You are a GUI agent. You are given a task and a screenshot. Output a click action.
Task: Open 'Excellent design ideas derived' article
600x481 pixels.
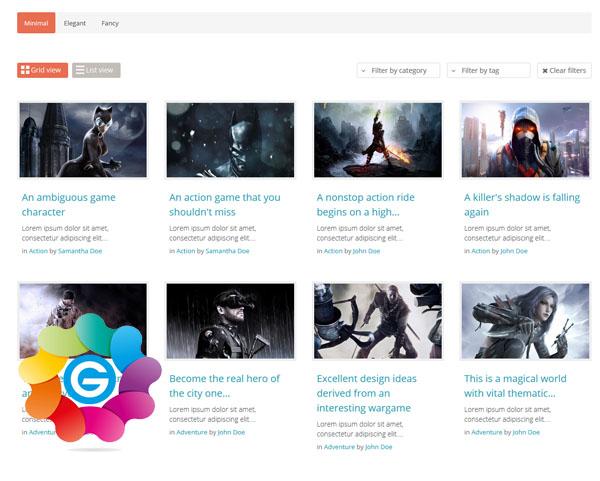click(x=366, y=393)
